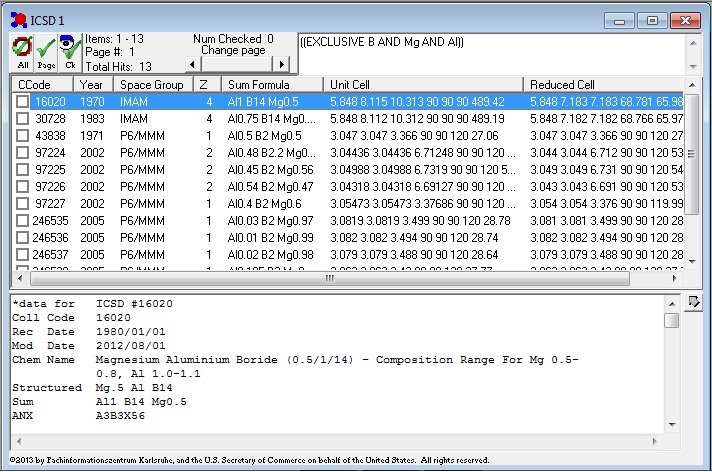The width and height of the screenshot is (712, 472).
Task: Click the Change page slider track
Action: (x=237, y=64)
